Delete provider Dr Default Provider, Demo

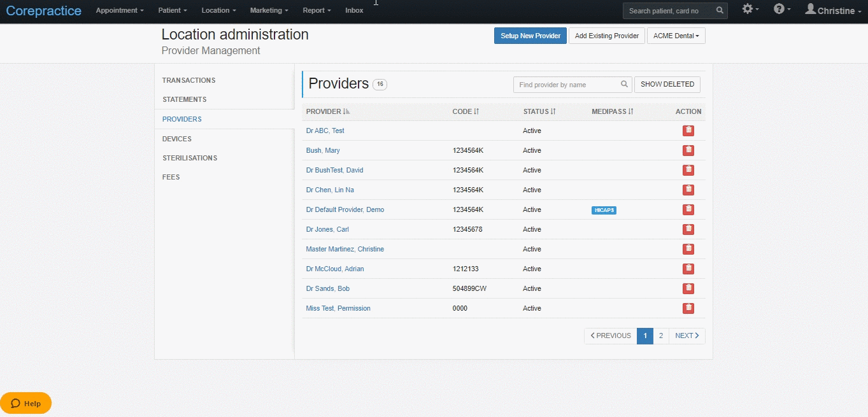[688, 209]
